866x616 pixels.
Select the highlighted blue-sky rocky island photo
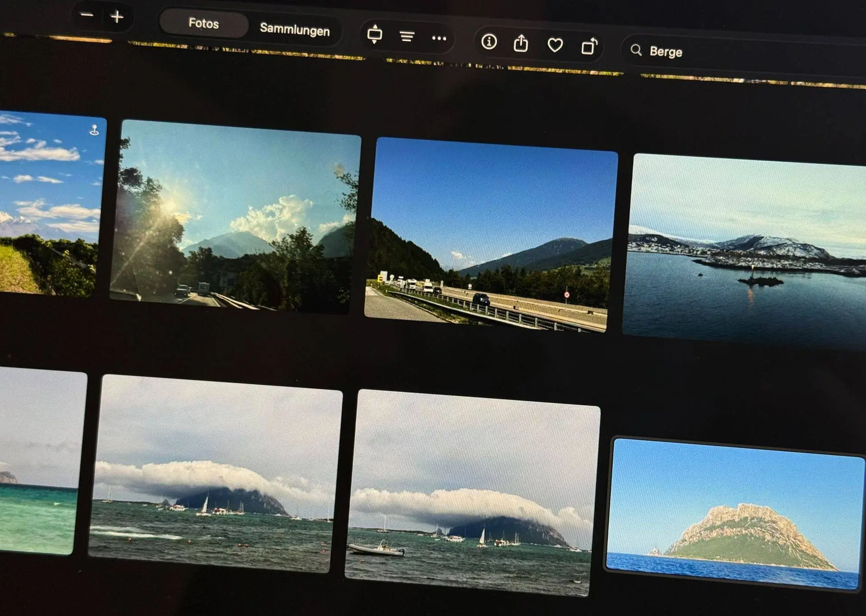[734, 513]
